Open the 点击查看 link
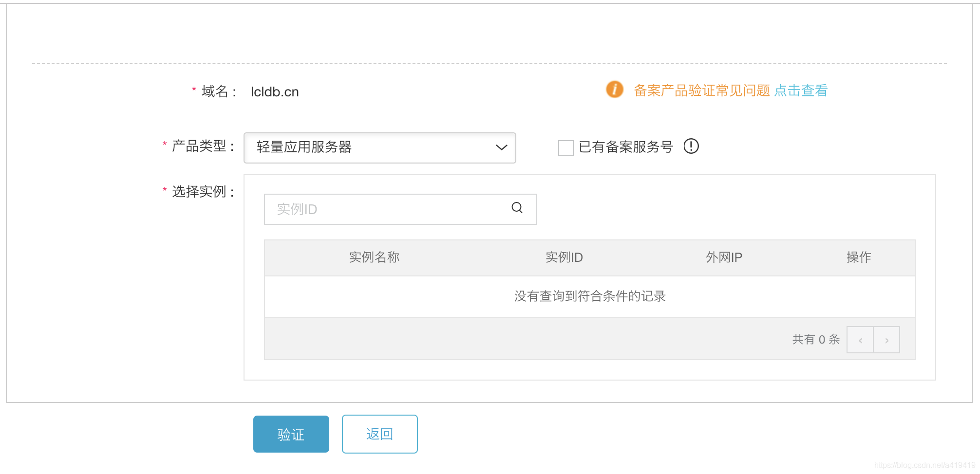Screen dimensions: 980x474 801,91
